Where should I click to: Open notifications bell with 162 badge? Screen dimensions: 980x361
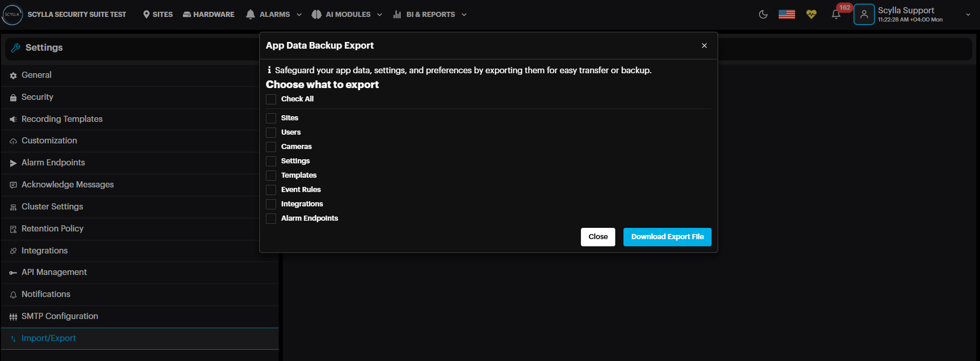pos(836,14)
